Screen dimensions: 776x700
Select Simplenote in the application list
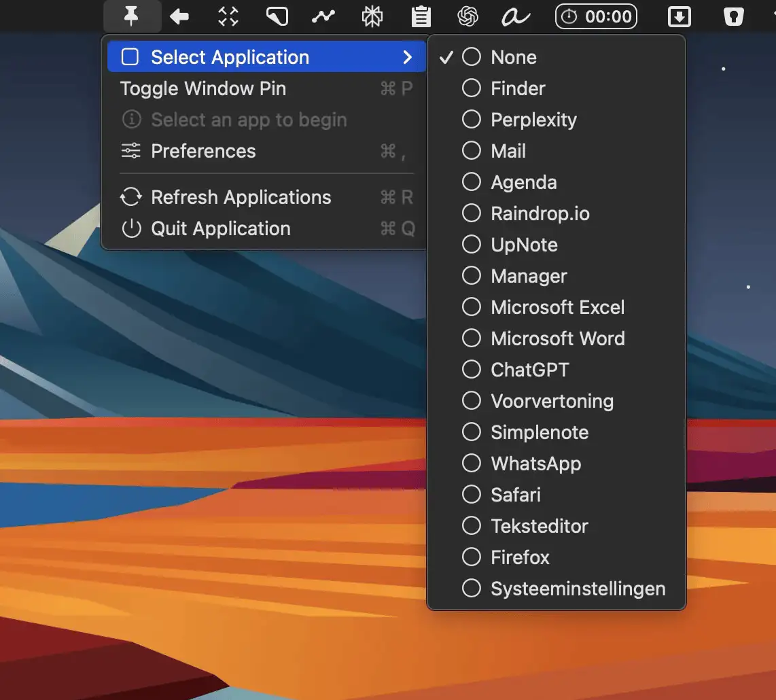557,432
